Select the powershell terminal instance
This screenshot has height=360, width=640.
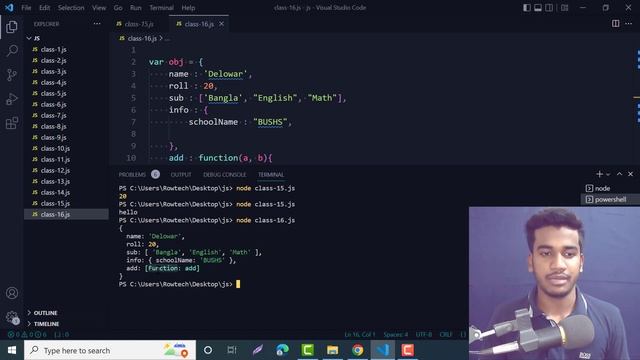click(610, 200)
